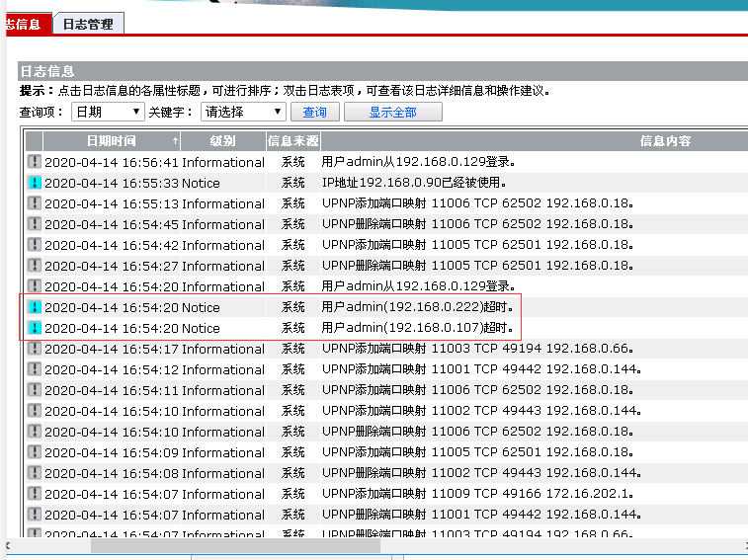The width and height of the screenshot is (748, 560).
Task: Select 'UPNP添加端口映射 11006 TCP 62502' at 16:55:13
Action: pos(477,203)
